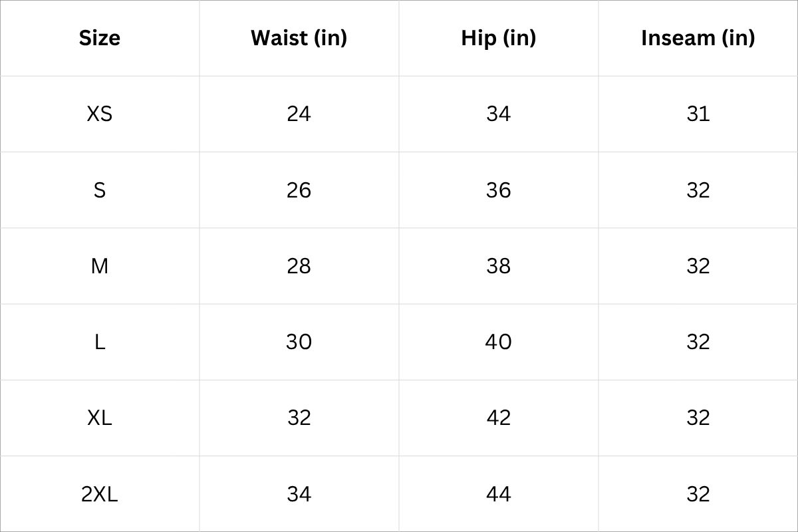
Task: Select the S size row label
Action: coord(100,190)
